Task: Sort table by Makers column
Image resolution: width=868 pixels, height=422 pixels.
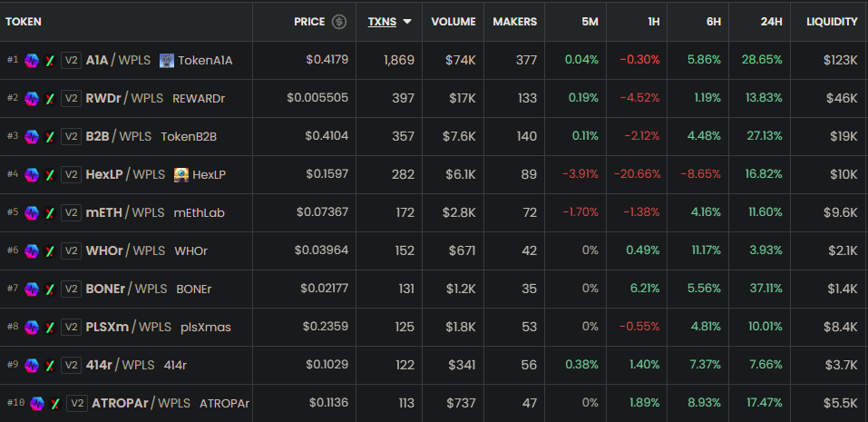Action: [514, 22]
